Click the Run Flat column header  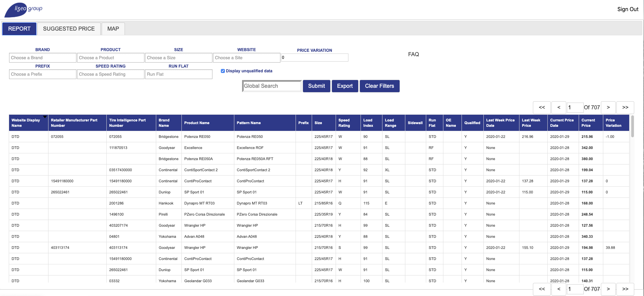tap(434, 123)
